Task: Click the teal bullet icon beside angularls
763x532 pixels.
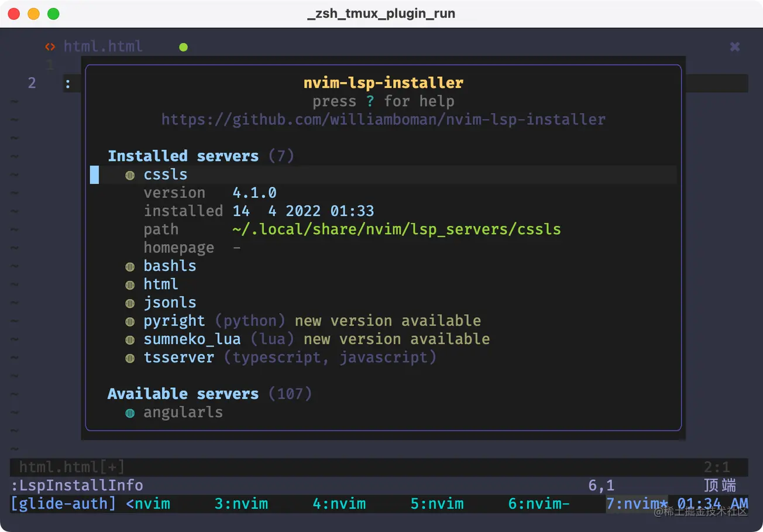Action: (130, 413)
